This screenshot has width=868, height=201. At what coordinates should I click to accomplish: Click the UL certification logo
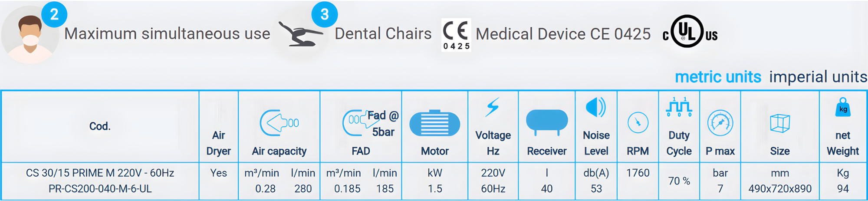pyautogui.click(x=690, y=32)
